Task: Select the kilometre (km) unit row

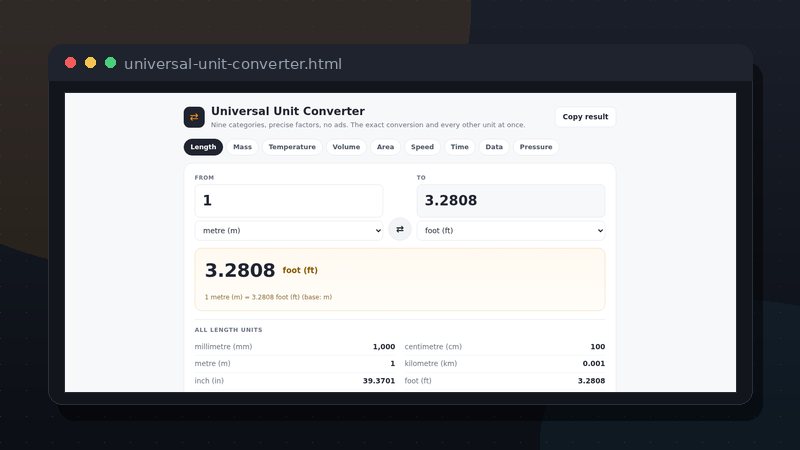Action: [505, 363]
